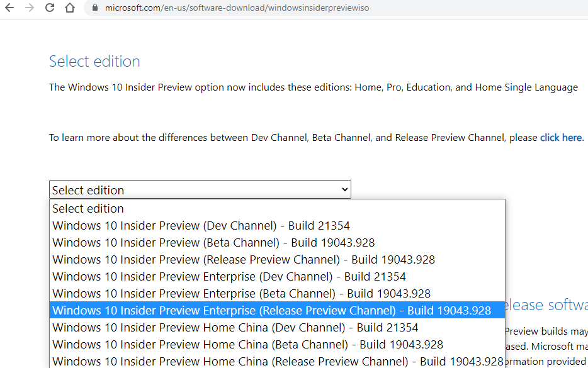Select highlighted Enterprise (Release Preview Channel) option

(277, 310)
